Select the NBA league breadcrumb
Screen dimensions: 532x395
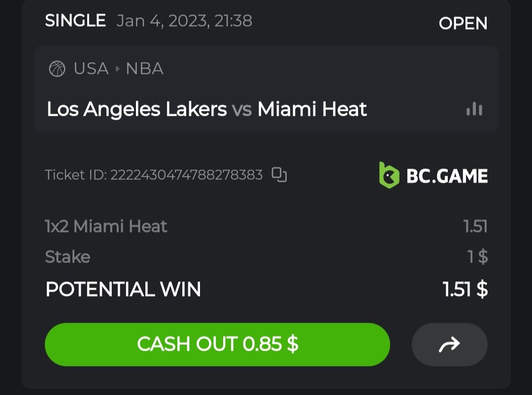(x=145, y=69)
